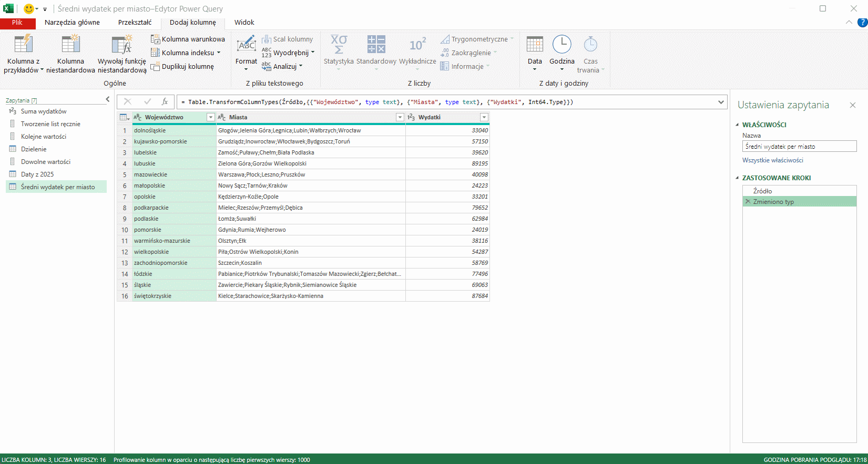Click Wydatki column data type icon
868x464 pixels.
point(411,117)
